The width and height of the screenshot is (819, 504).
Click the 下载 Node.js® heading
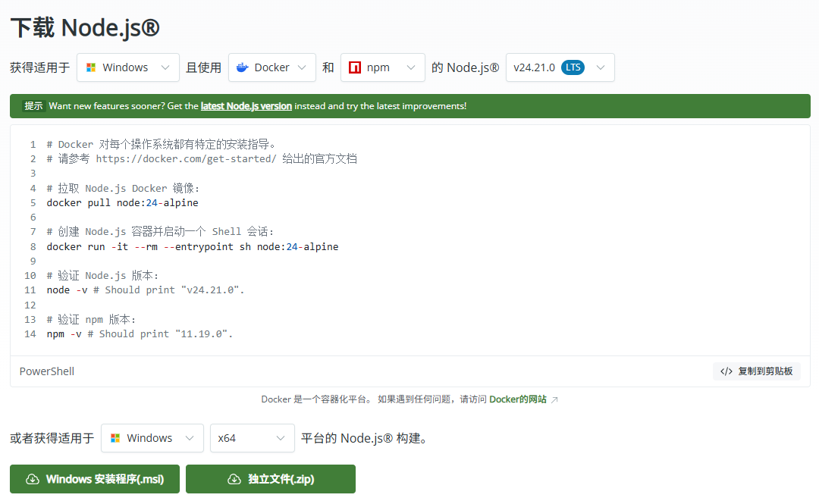[85, 28]
